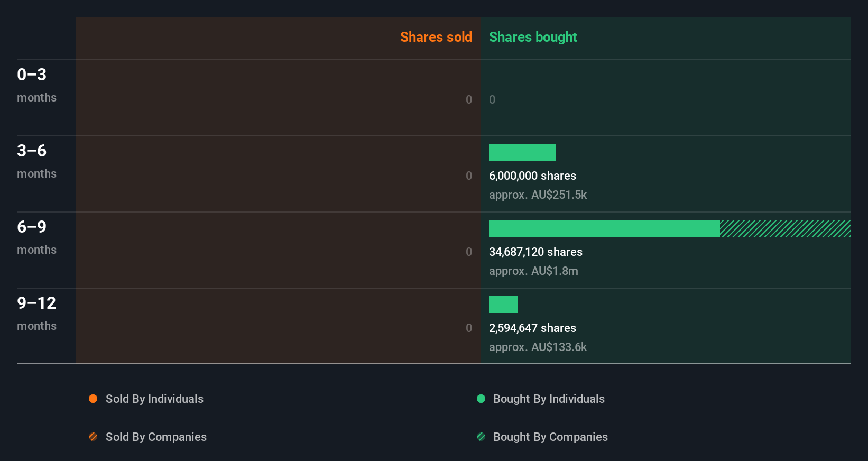
Task: Select the Bought By Companies legend label
Action: (x=550, y=437)
